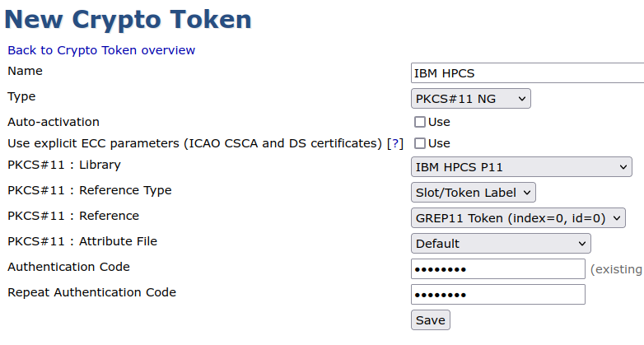The image size is (644, 345).
Task: Tick the explicit ECC parameters checkbox
Action: click(420, 143)
